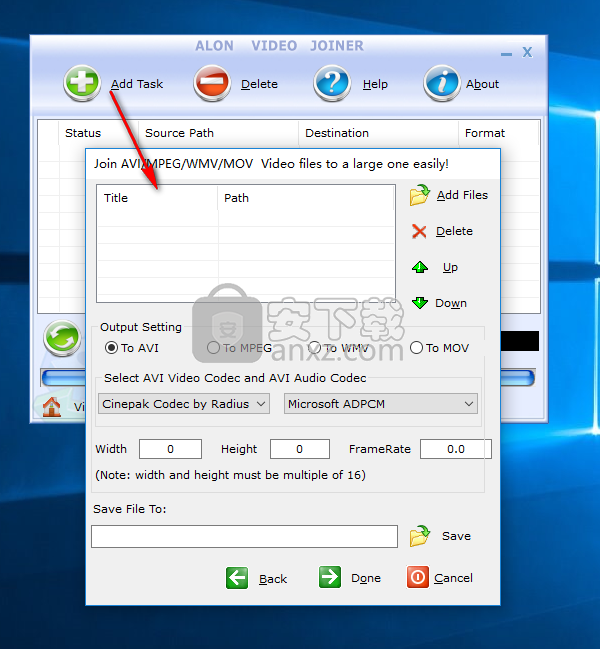Click the Help label in toolbar
600x649 pixels.
tap(375, 84)
